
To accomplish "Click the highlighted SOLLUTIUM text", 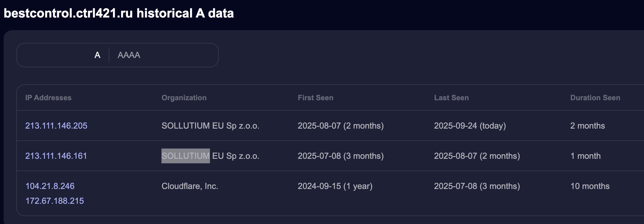I will point(186,156).
